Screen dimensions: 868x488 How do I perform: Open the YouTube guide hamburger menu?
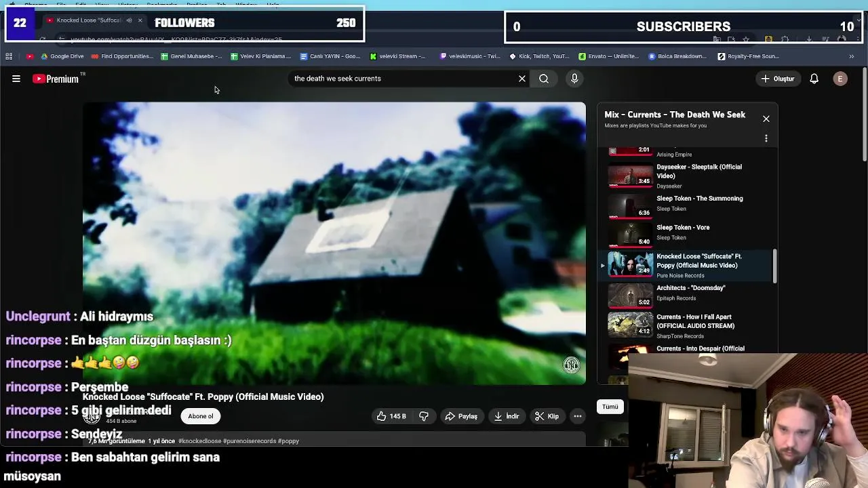pos(16,79)
